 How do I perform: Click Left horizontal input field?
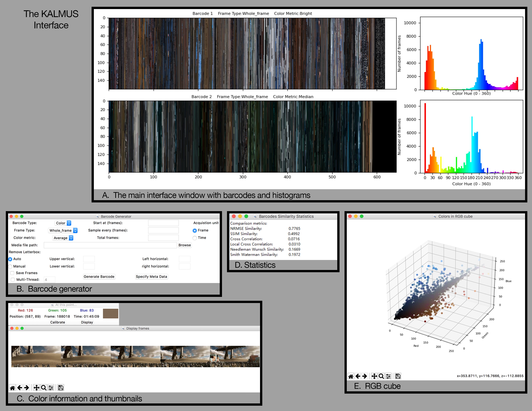point(185,259)
